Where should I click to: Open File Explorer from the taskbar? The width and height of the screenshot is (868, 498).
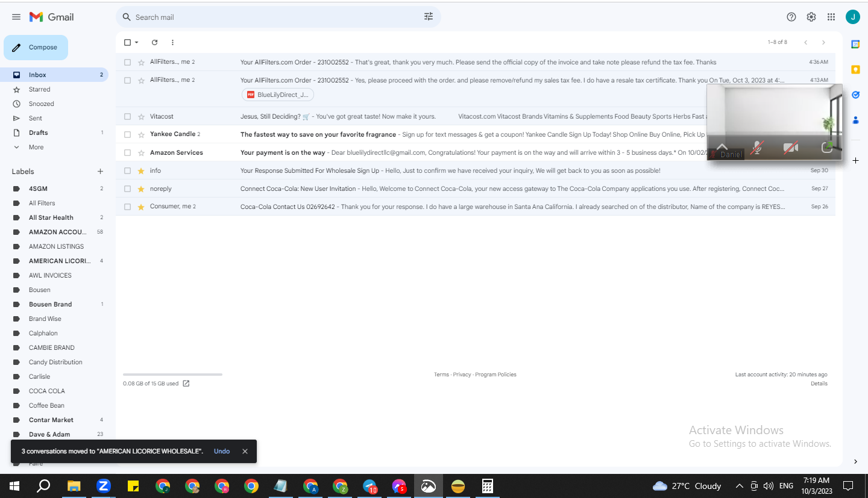coord(74,486)
